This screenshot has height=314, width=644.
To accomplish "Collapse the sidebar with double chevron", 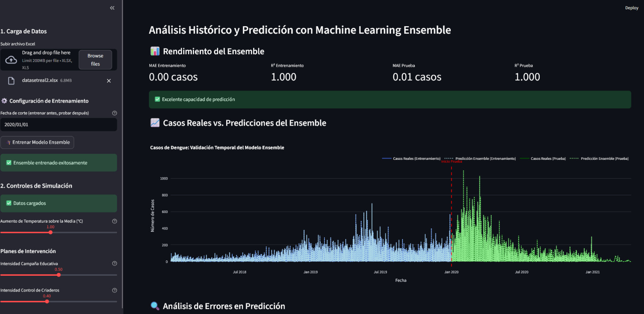I will 112,8.
